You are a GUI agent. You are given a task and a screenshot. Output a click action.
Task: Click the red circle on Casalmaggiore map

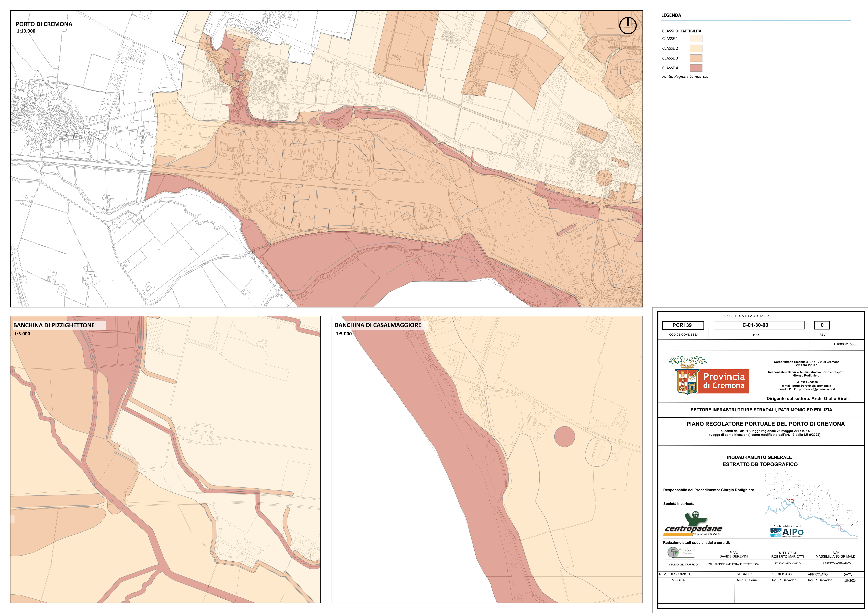[x=564, y=436]
